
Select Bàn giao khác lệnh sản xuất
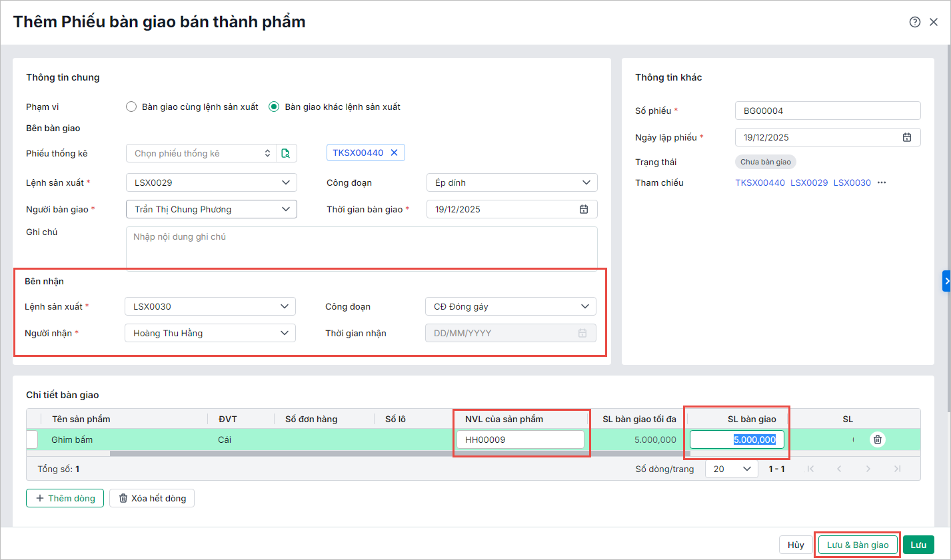tap(274, 107)
